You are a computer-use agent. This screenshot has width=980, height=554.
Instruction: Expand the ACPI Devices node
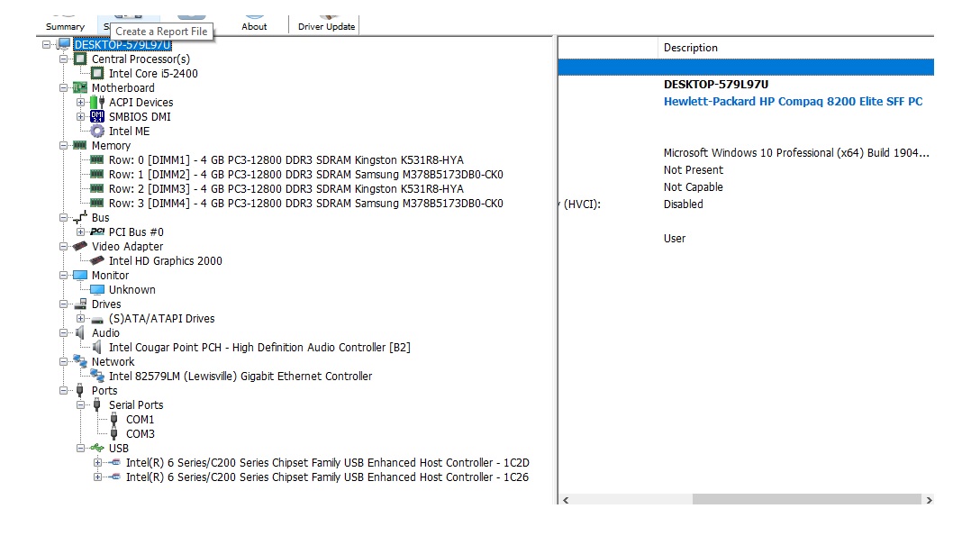81,103
